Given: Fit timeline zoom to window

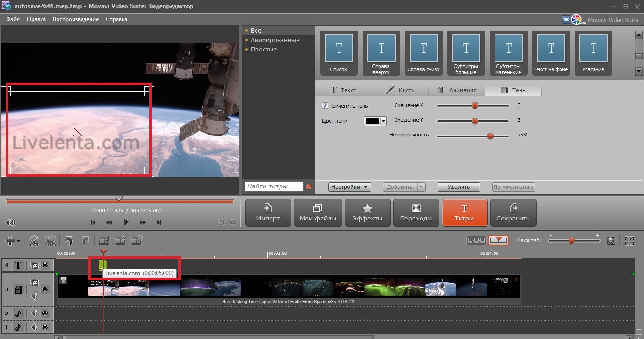Looking at the screenshot, I should coord(611,241).
